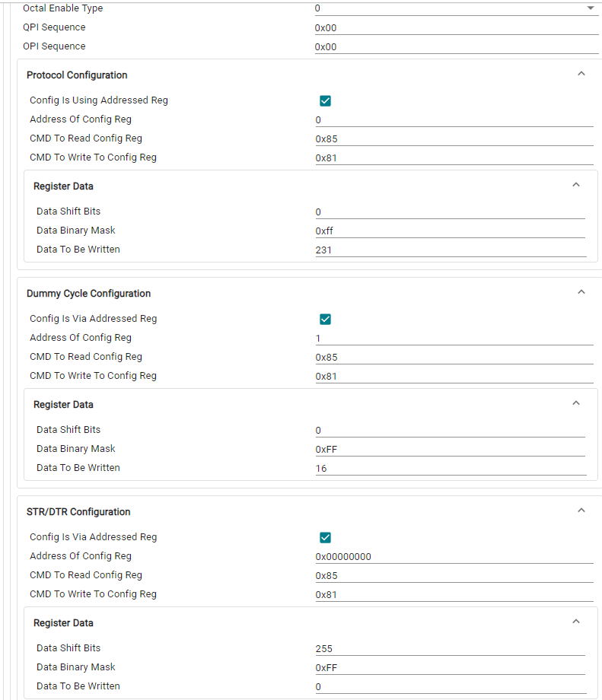This screenshot has height=700, width=602.
Task: Collapse Register Data under Dummy Cycle Configuration
Action: click(575, 403)
